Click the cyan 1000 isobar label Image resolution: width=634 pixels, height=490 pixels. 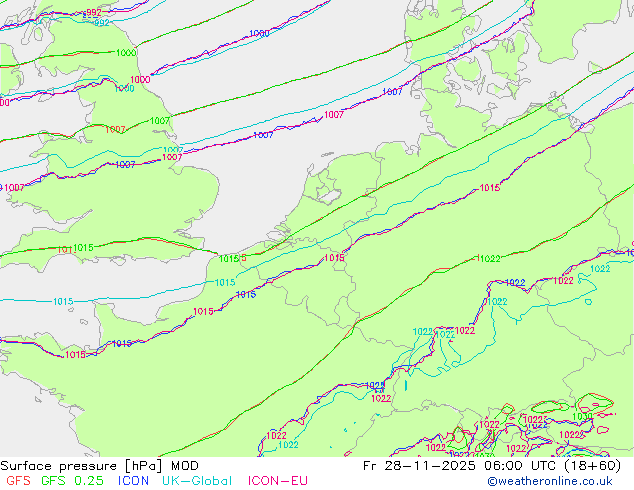click(125, 89)
